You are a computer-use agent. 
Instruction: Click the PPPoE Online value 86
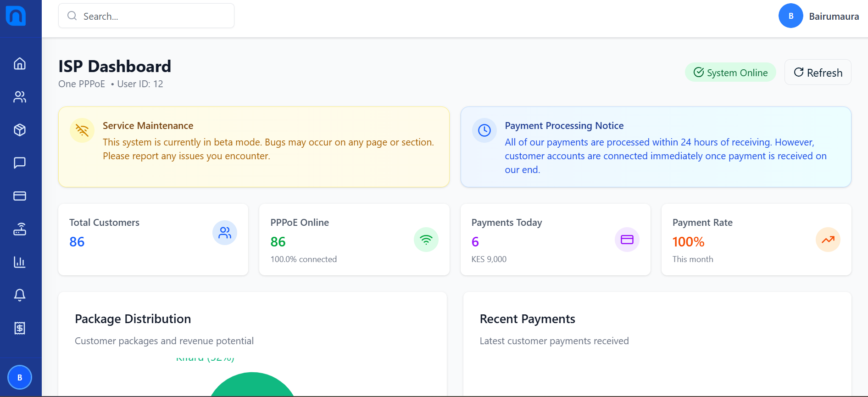point(278,242)
